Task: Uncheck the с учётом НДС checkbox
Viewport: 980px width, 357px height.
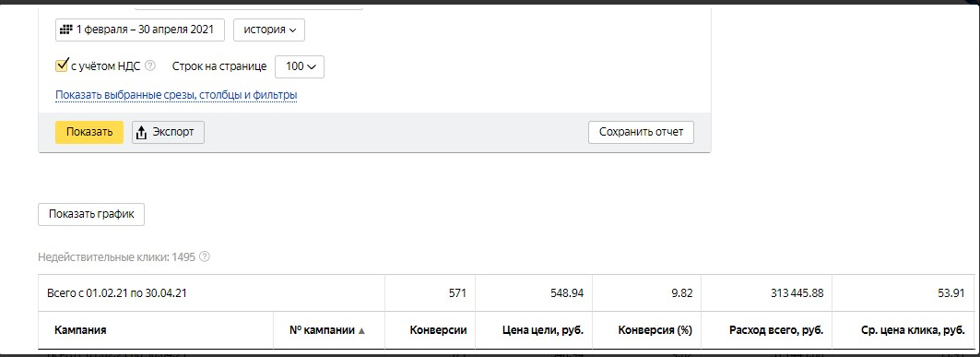Action: pyautogui.click(x=61, y=65)
